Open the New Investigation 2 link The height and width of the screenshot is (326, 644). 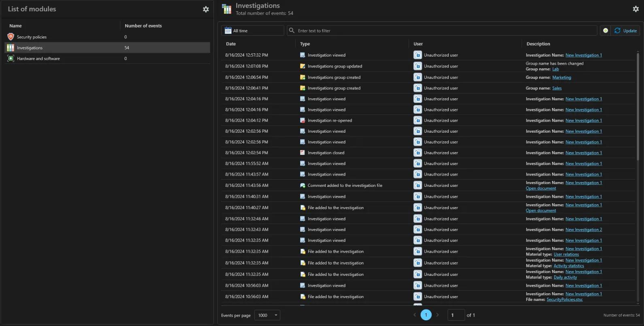tap(584, 229)
